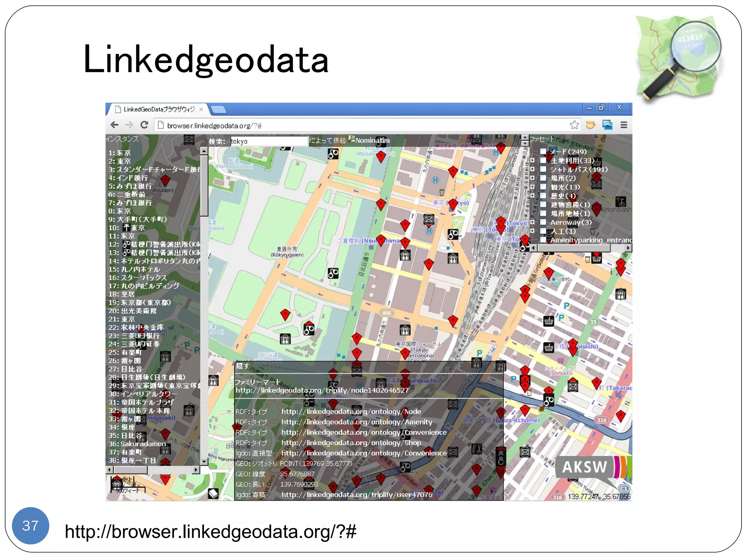747x560 pixels.
Task: Click the police icon near Wadakura-bori
Action: [333, 154]
